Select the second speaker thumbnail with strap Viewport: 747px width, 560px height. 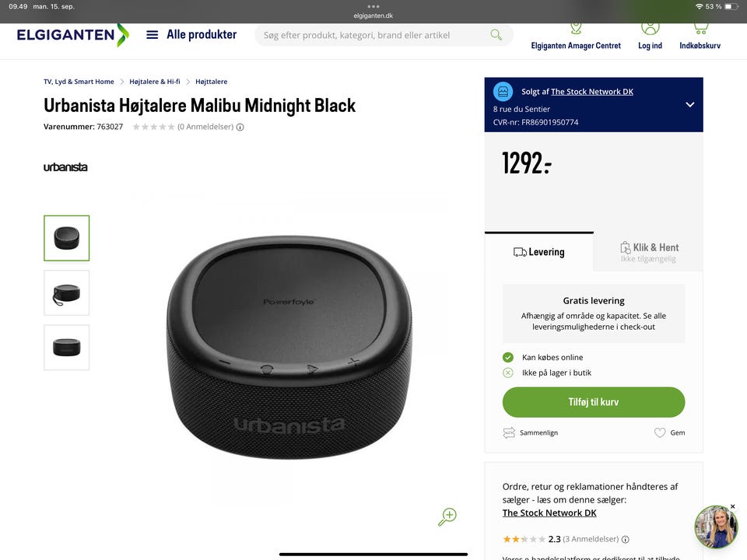(67, 293)
